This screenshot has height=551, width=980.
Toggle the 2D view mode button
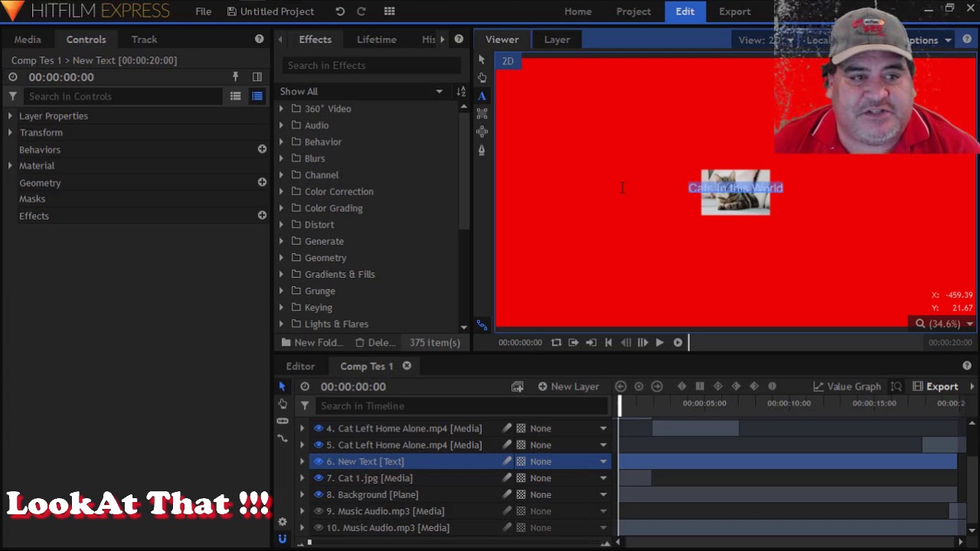pos(508,60)
